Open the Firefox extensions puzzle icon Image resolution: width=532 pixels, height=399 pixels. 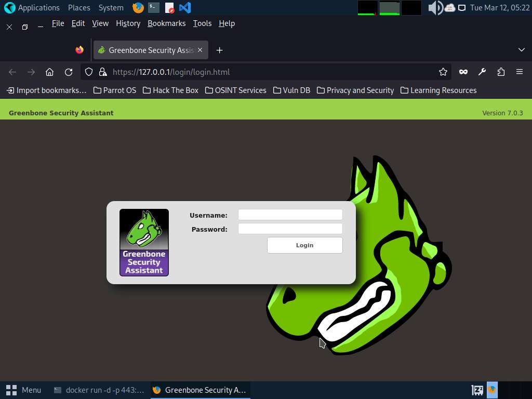tap(501, 72)
